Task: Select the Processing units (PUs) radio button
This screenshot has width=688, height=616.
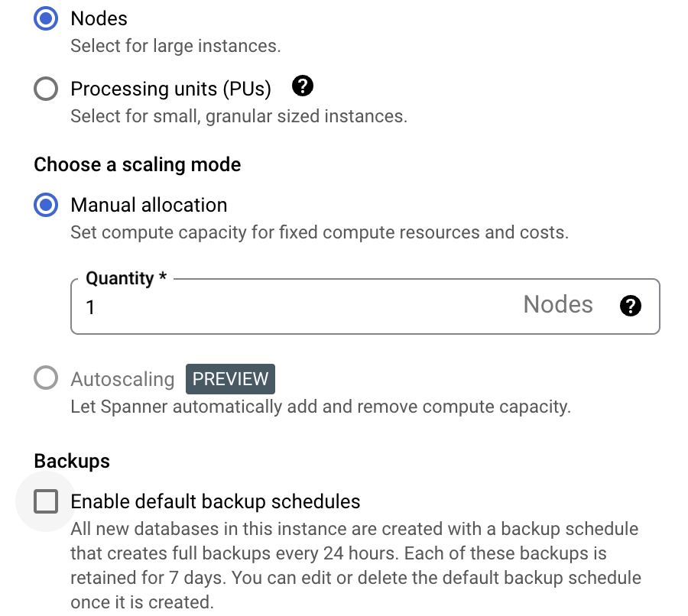Action: click(46, 89)
